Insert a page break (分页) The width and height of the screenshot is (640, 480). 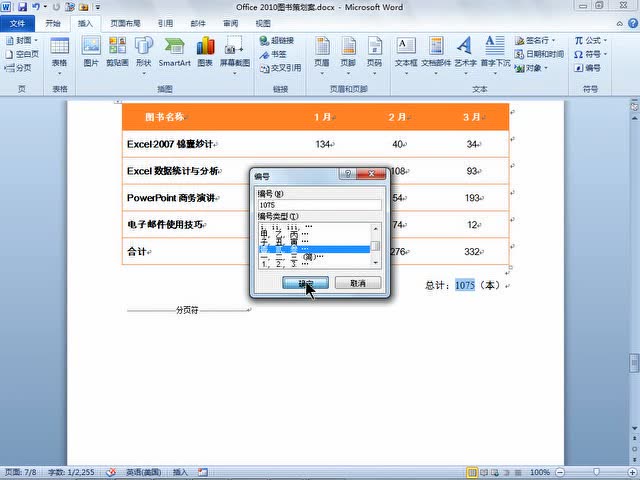(18, 68)
